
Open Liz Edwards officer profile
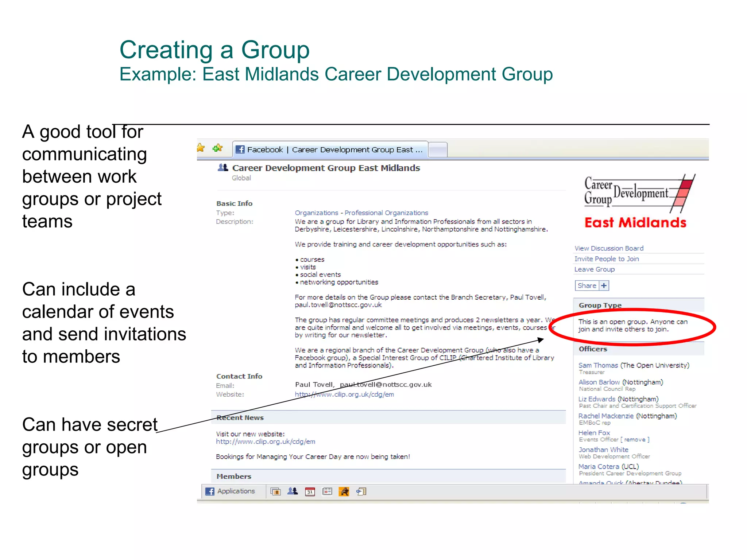[597, 399]
